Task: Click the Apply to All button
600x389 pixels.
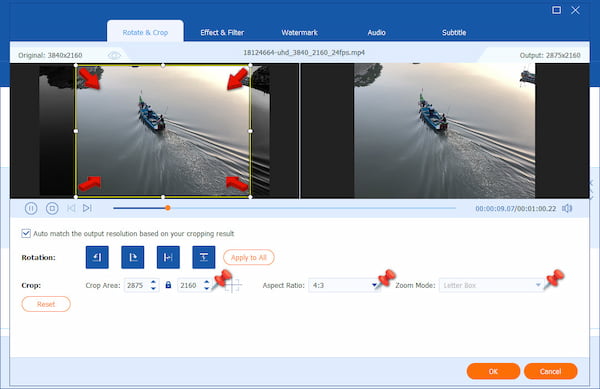Action: [x=249, y=257]
